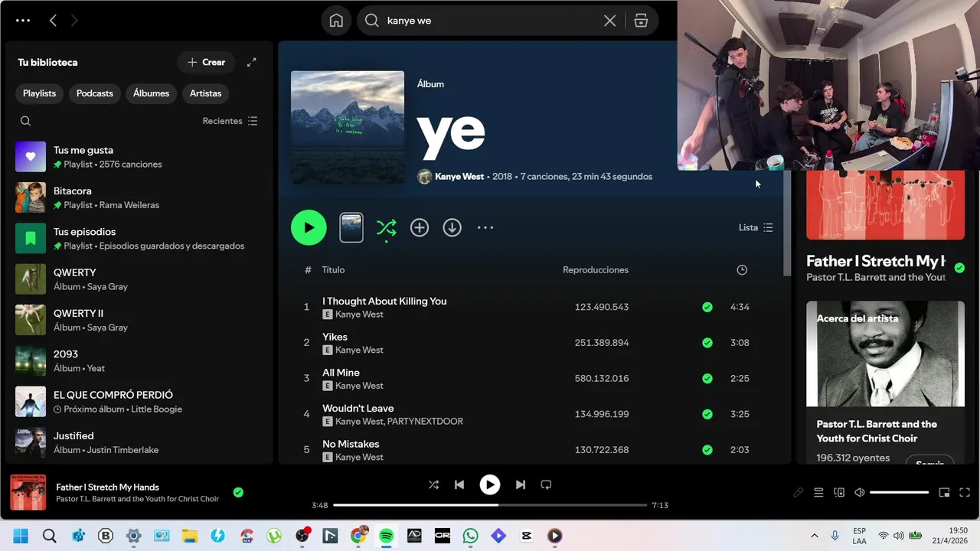Open Father I Stretch My Hands now playing title
This screenshot has height=551, width=980.
pyautogui.click(x=107, y=487)
